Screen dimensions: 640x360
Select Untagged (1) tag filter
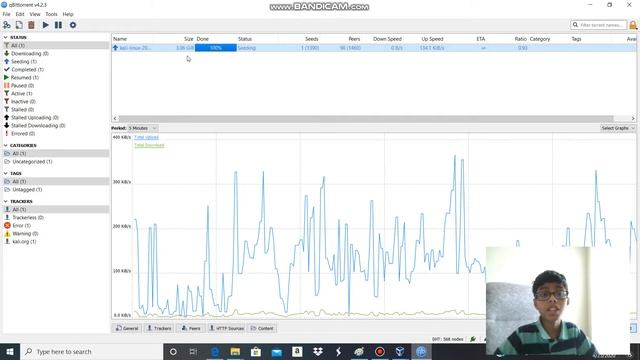point(27,190)
